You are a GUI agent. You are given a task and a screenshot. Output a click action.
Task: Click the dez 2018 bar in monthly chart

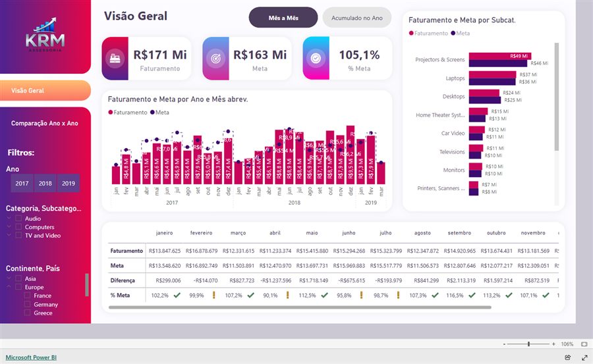(351, 155)
